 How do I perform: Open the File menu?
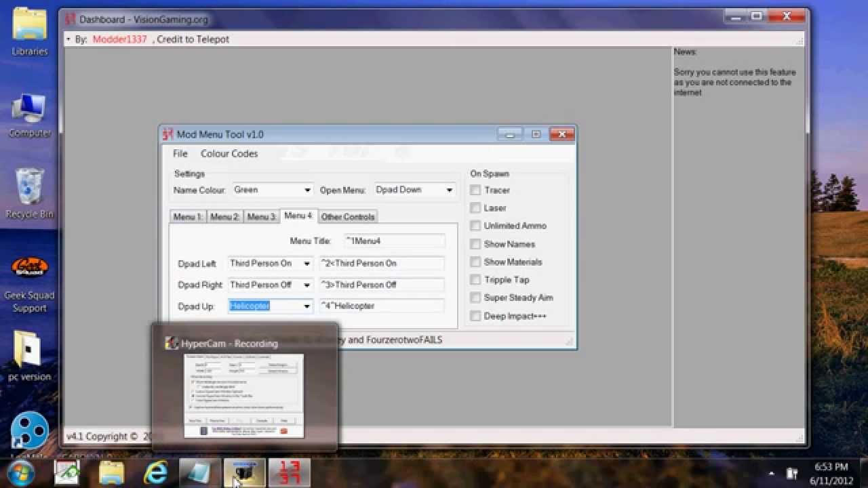[180, 154]
